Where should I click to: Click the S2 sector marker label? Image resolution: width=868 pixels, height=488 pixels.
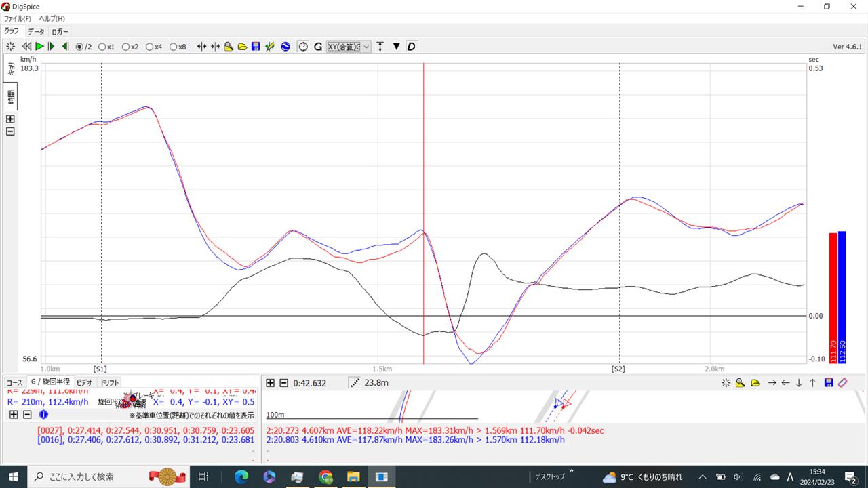pyautogui.click(x=618, y=369)
